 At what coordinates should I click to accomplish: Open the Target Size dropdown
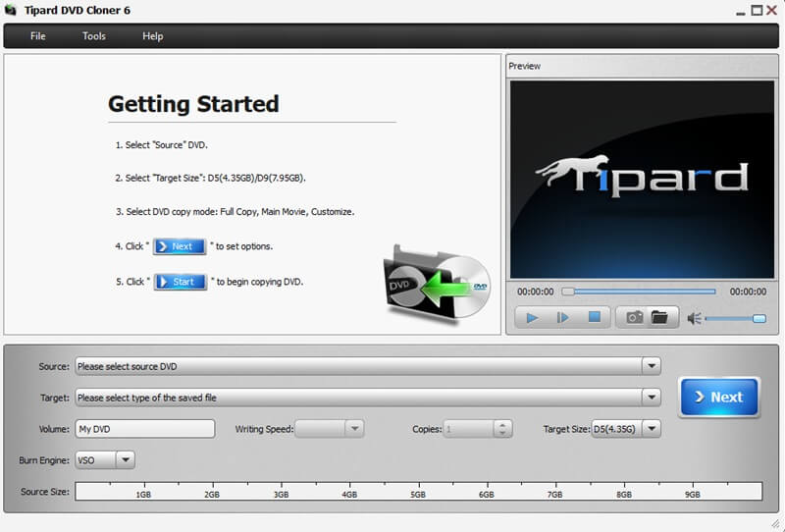tap(652, 429)
